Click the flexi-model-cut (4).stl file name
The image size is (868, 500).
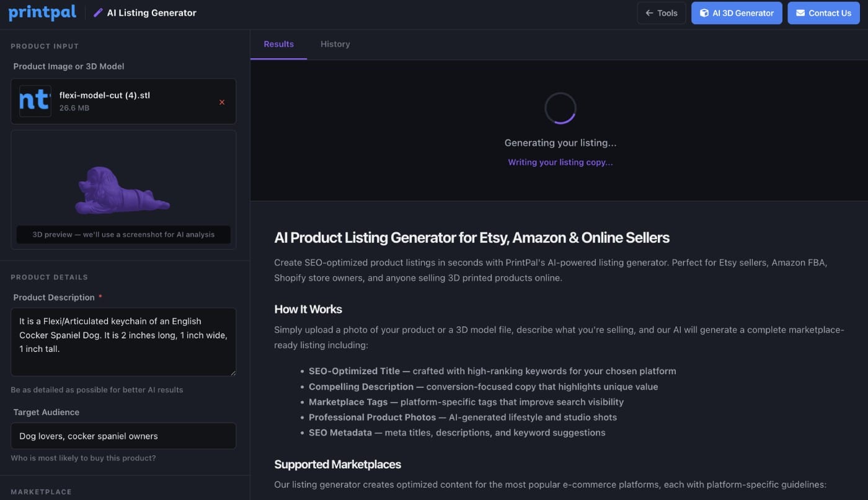click(x=105, y=95)
